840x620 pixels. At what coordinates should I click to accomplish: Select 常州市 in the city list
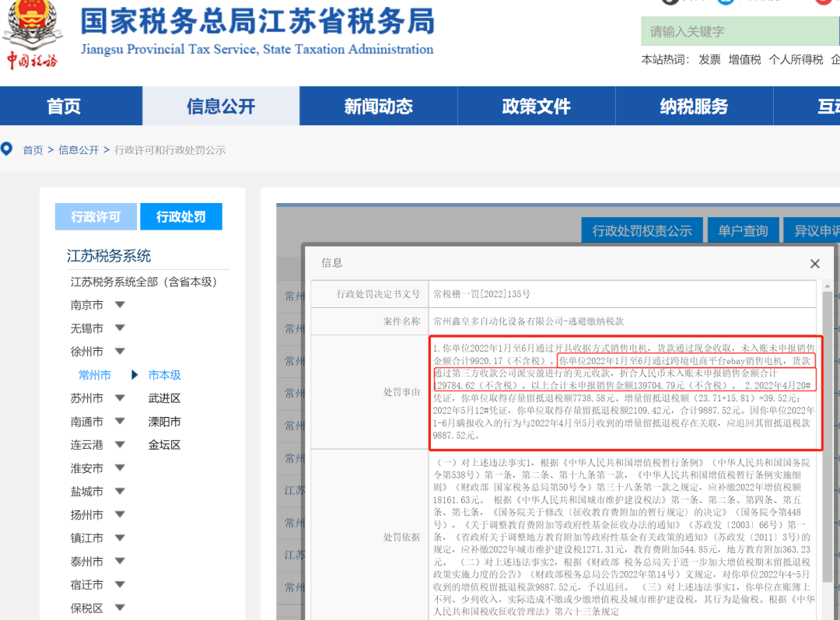(95, 375)
